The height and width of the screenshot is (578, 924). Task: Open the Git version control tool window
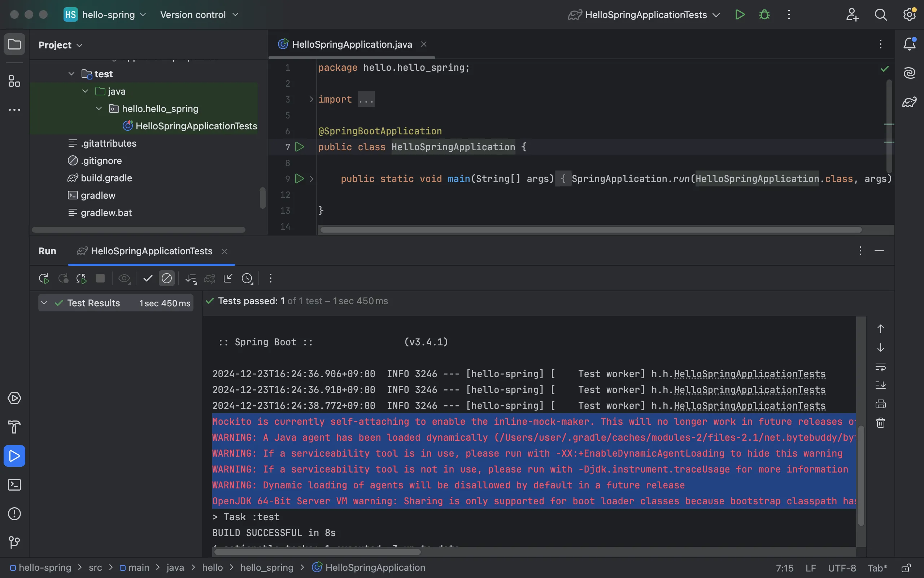(14, 542)
